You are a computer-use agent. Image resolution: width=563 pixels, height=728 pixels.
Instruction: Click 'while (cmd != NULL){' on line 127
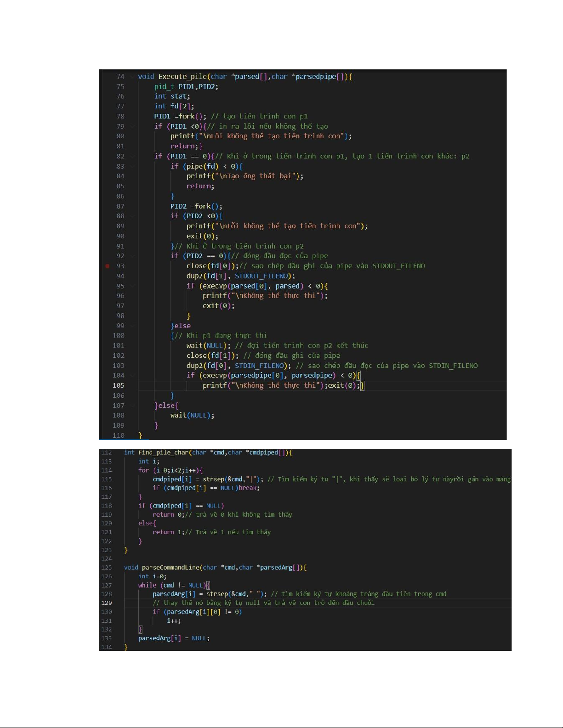point(174,585)
